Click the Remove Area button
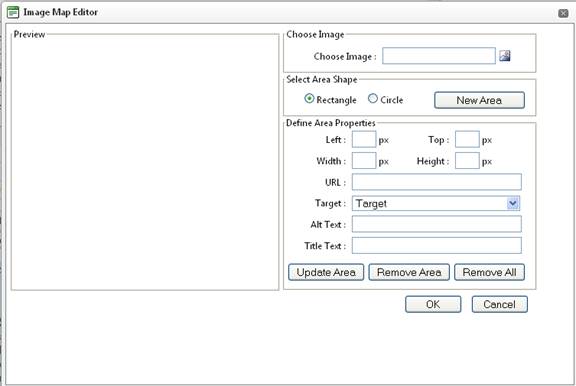The width and height of the screenshot is (576, 386). pos(409,272)
